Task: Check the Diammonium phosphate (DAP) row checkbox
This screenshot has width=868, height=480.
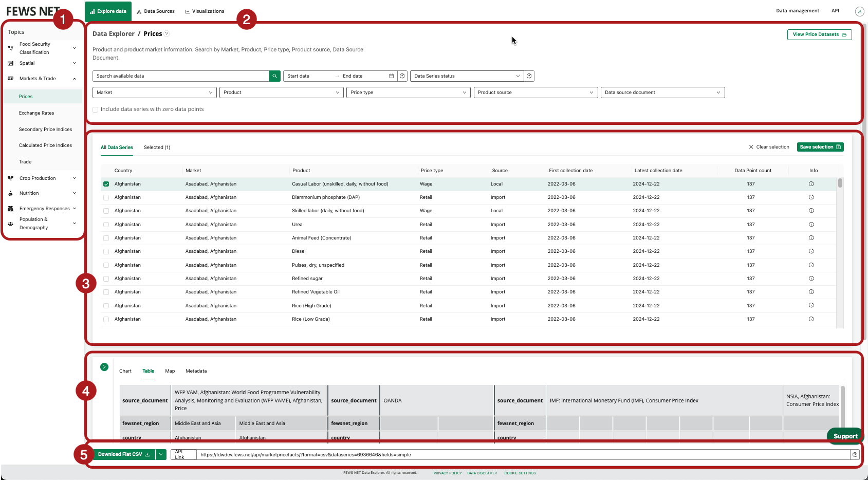Action: (106, 197)
